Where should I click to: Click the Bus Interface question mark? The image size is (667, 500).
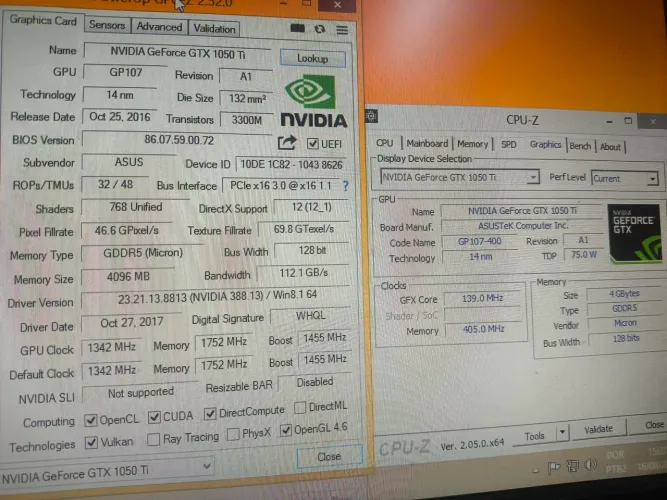[x=345, y=186]
